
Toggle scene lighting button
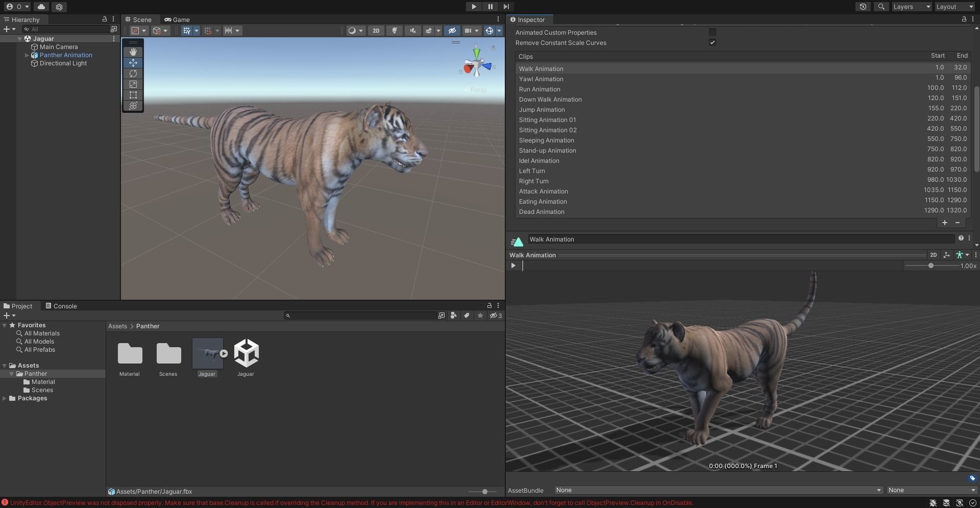[x=395, y=31]
